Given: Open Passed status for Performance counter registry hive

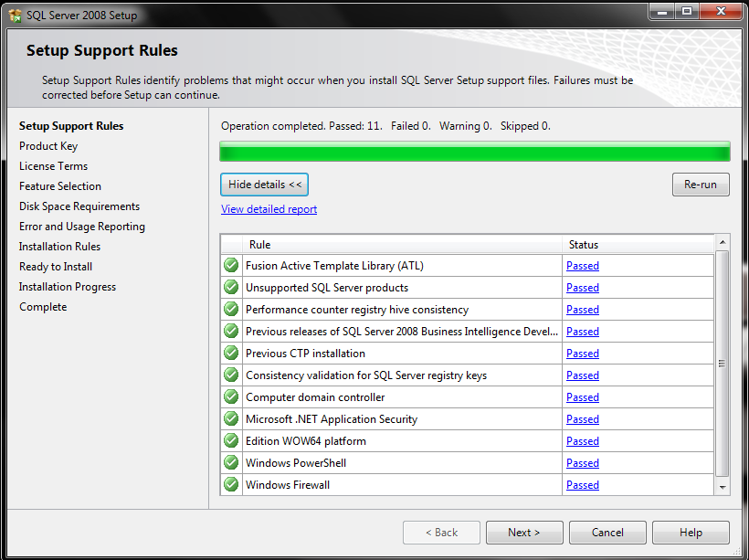Looking at the screenshot, I should point(582,310).
